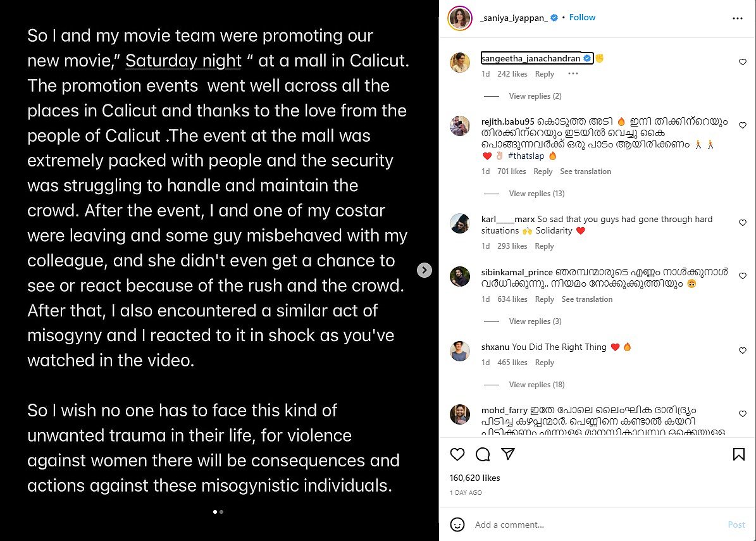Image resolution: width=756 pixels, height=541 pixels.
Task: View 2 replies under sangeetha_janachandran comment
Action: click(x=535, y=96)
